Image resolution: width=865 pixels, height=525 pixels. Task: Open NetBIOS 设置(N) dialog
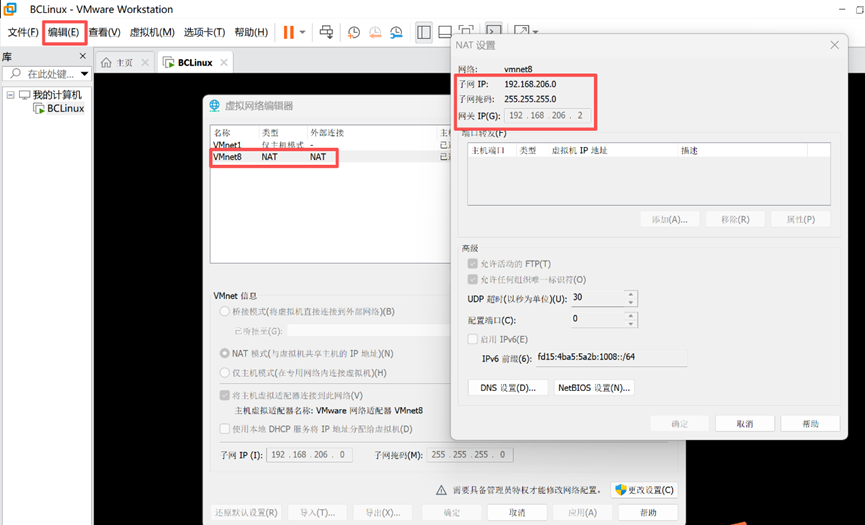point(594,388)
